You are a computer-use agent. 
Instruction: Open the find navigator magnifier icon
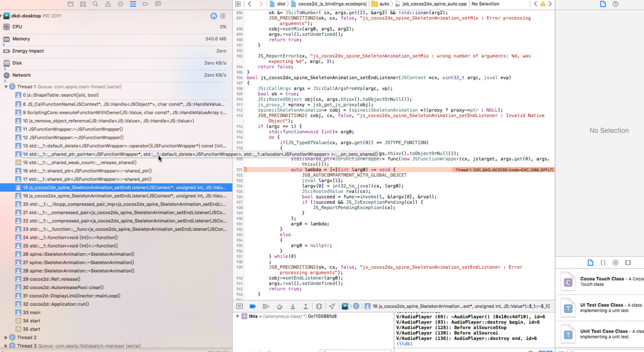(95, 4)
